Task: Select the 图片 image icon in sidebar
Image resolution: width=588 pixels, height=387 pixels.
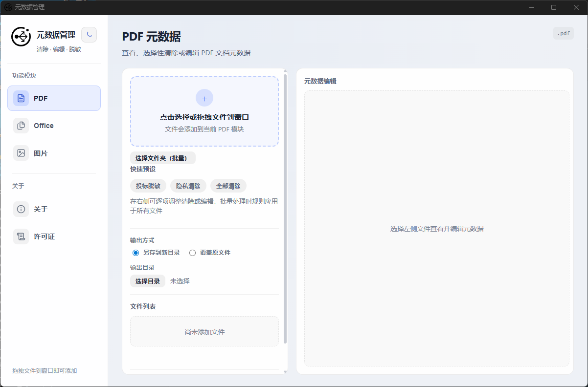Action: [21, 153]
